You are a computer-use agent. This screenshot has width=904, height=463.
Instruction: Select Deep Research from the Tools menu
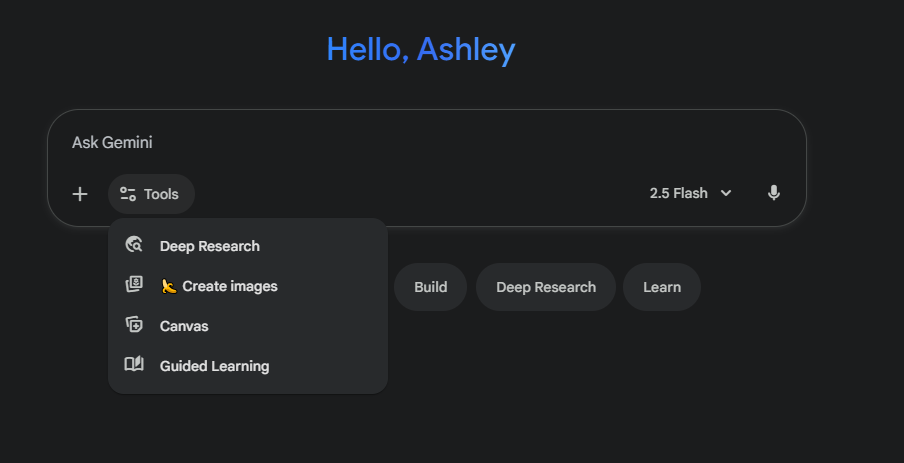210,246
